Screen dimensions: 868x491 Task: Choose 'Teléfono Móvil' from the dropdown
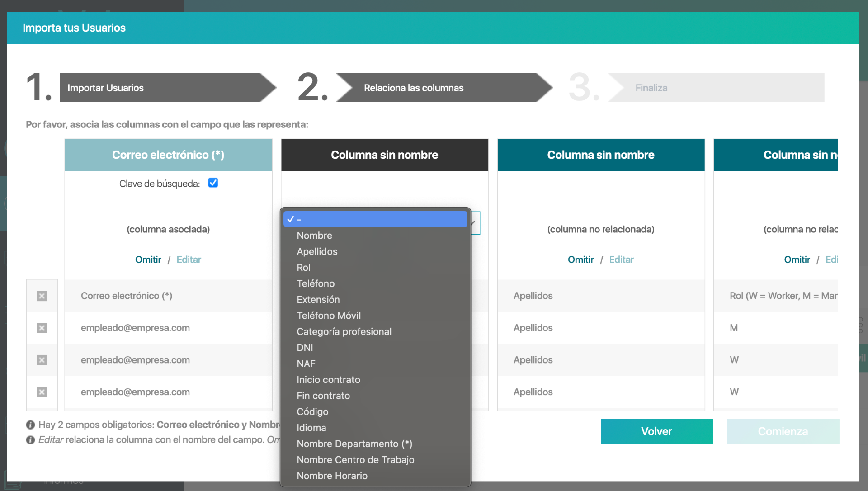click(375, 316)
